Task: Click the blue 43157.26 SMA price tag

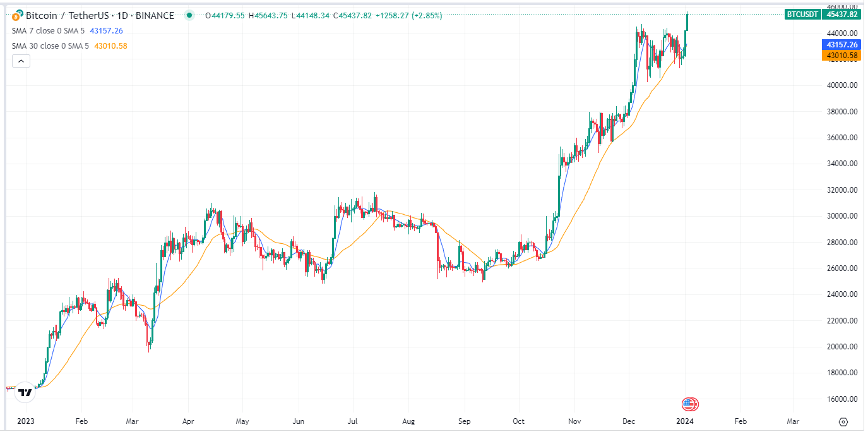Action: [840, 45]
